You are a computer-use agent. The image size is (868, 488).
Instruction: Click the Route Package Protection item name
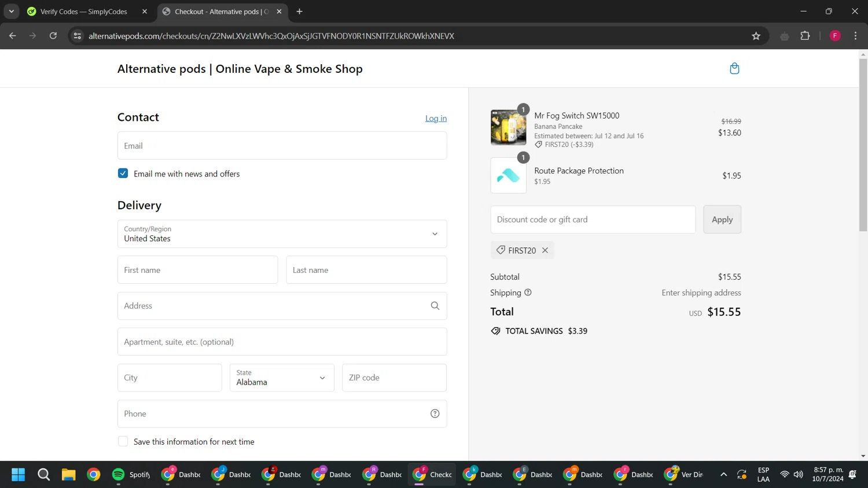pyautogui.click(x=579, y=171)
